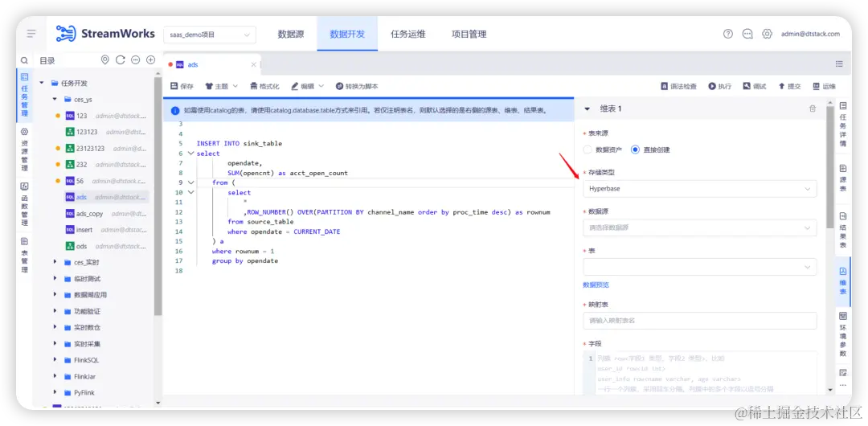This screenshot has height=426, width=868.
Task: Click the help question mark icon
Action: pyautogui.click(x=728, y=34)
